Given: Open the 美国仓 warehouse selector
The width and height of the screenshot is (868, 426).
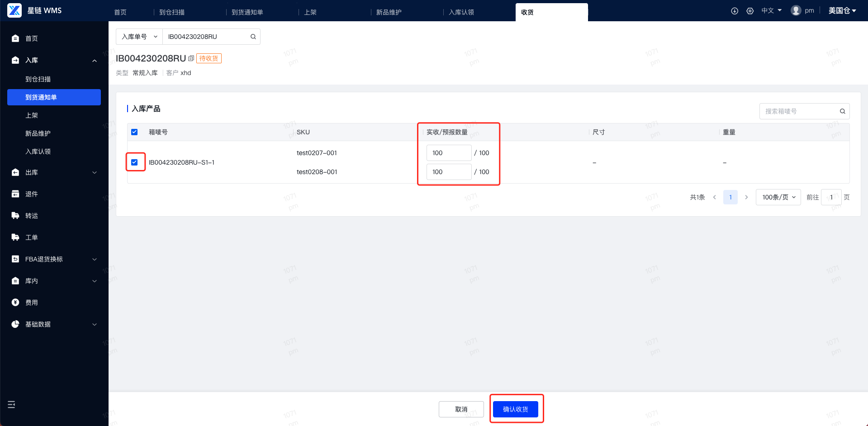Looking at the screenshot, I should (x=842, y=10).
